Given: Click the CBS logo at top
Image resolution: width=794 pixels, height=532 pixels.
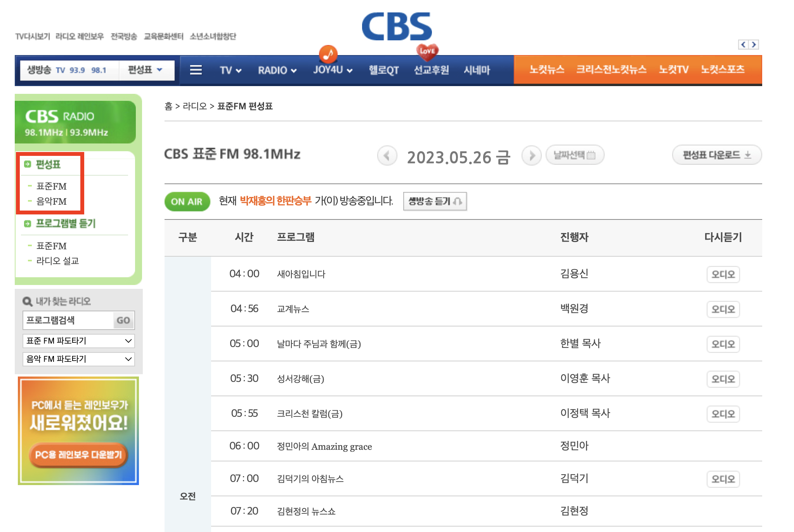Looking at the screenshot, I should pyautogui.click(x=397, y=26).
